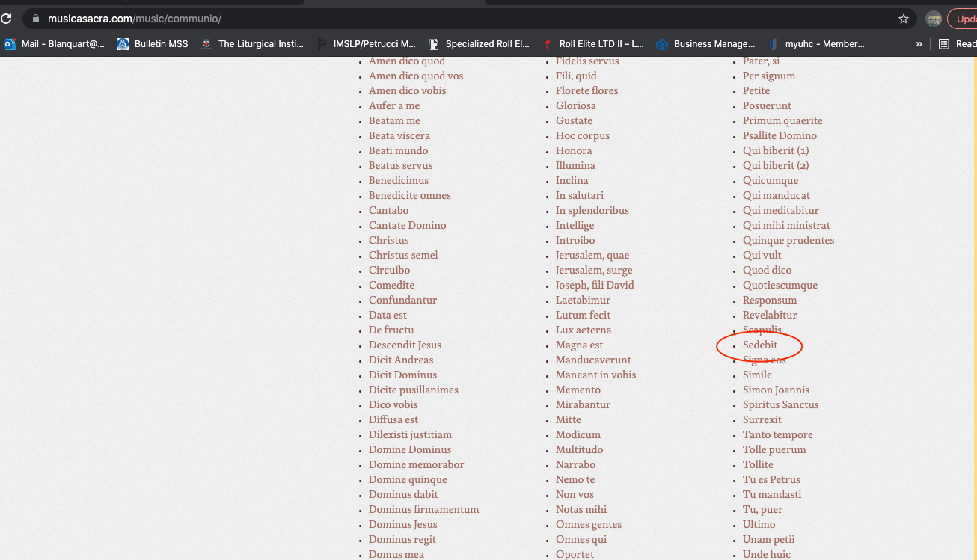Open the Liturgical Institute bookmark

(252, 44)
